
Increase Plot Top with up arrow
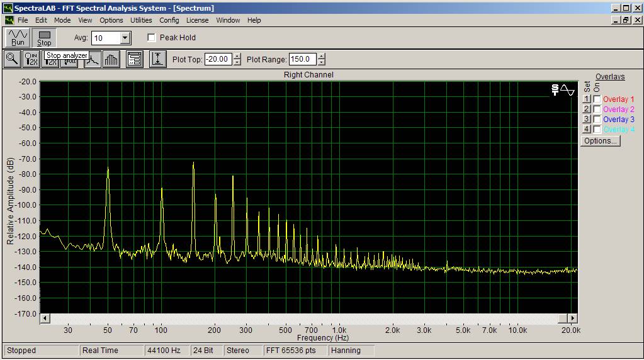[237, 56]
